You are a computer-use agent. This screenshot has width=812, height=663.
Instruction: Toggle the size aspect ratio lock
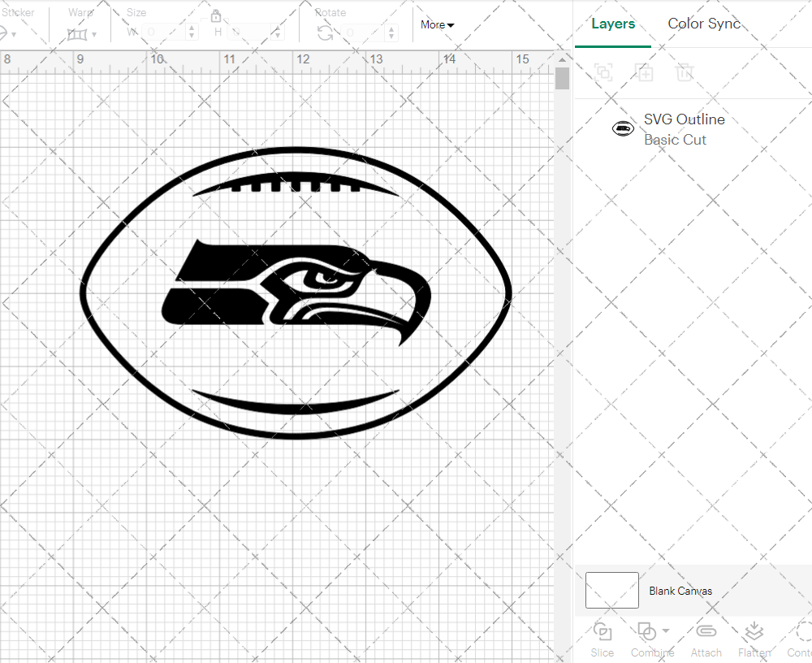coord(216,16)
